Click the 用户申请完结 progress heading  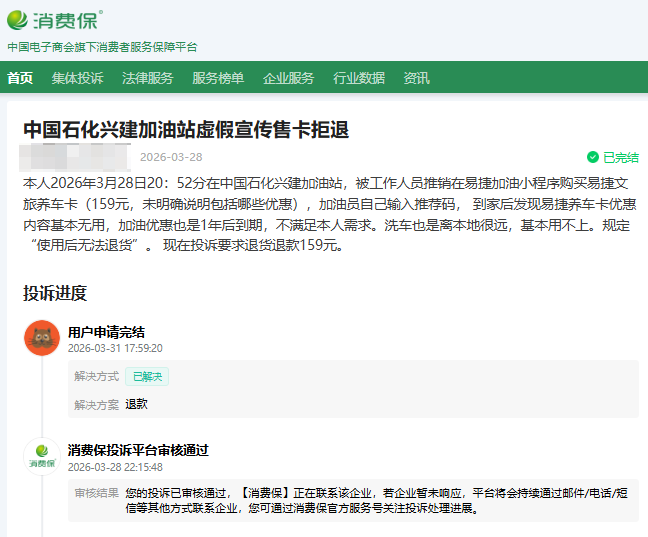106,331
